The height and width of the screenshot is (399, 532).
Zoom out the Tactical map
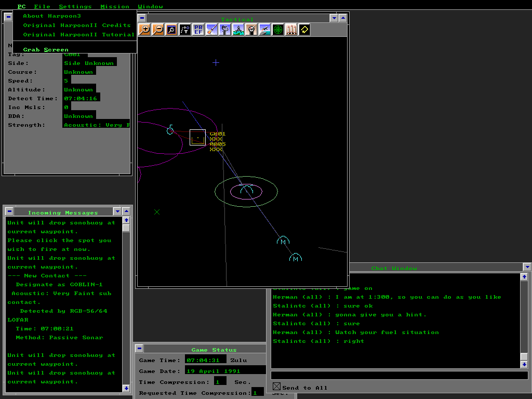158,30
